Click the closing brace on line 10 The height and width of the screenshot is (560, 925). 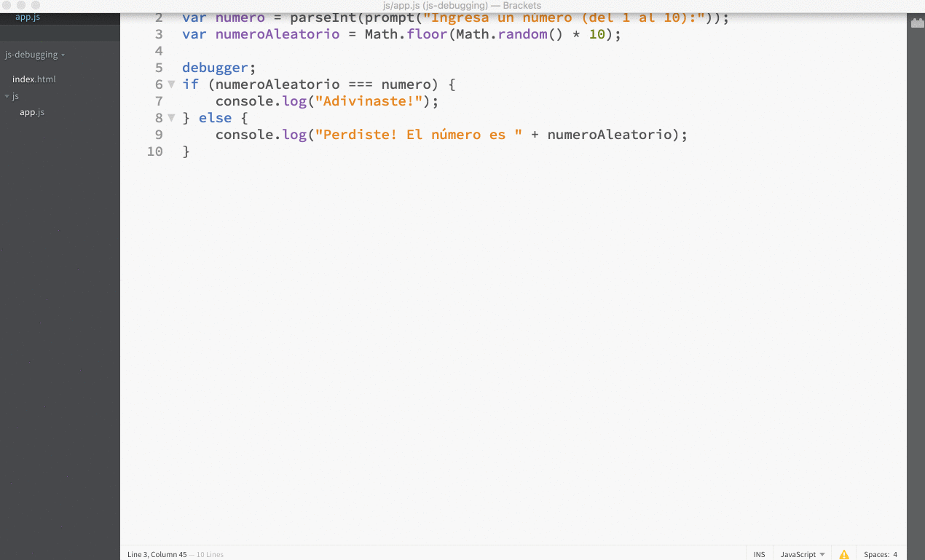(x=186, y=151)
